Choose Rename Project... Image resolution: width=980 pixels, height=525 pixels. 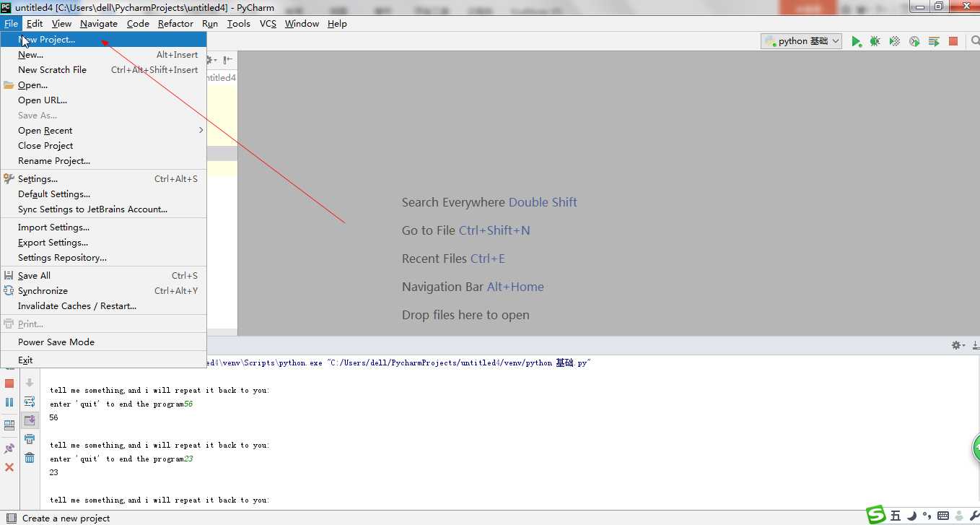click(x=103, y=161)
